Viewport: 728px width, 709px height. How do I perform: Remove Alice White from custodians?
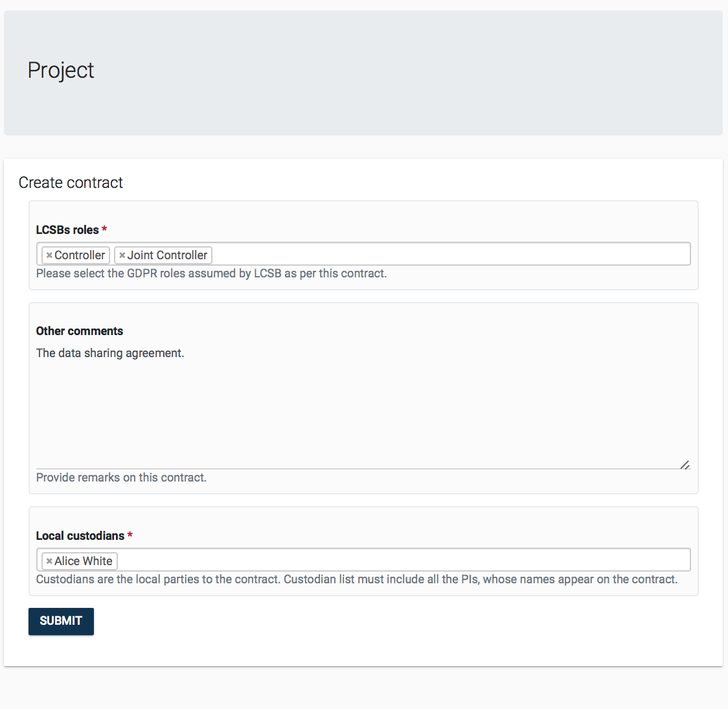tap(49, 561)
